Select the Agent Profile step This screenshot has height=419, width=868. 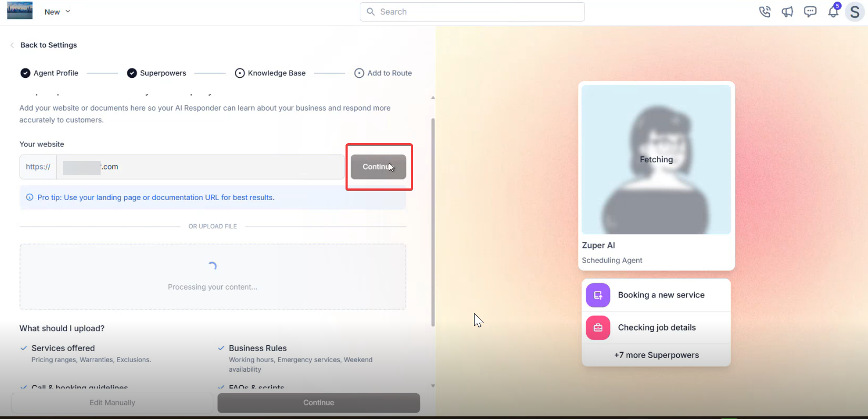click(x=50, y=73)
